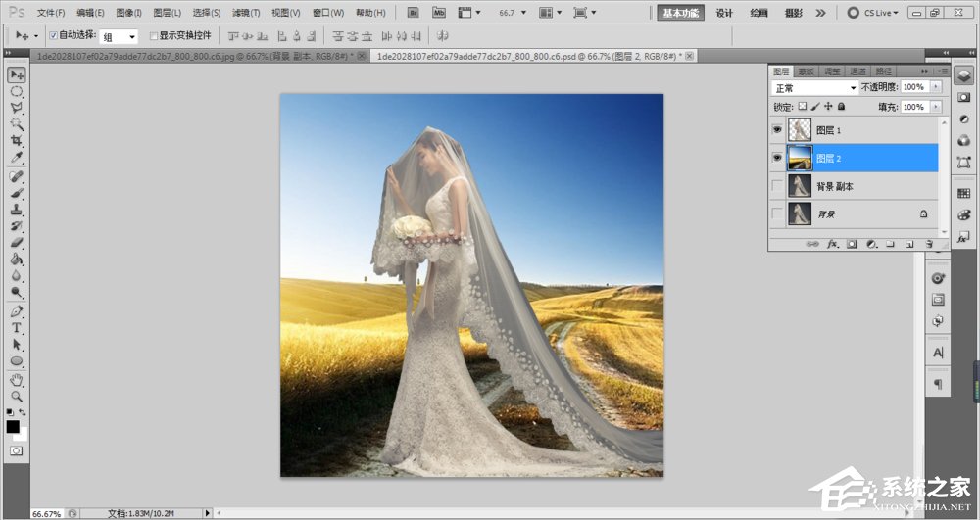The image size is (980, 520).
Task: Select the Crop tool in toolbar
Action: (x=17, y=141)
